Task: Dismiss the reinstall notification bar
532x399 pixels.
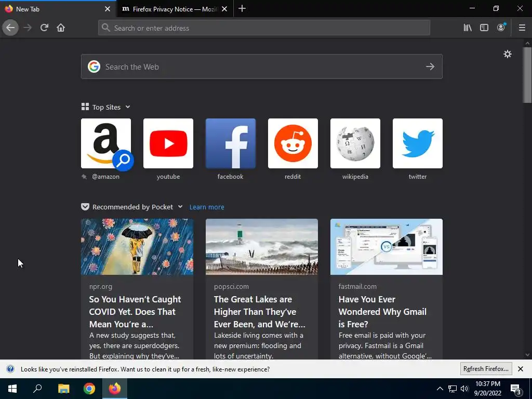Action: [521, 369]
